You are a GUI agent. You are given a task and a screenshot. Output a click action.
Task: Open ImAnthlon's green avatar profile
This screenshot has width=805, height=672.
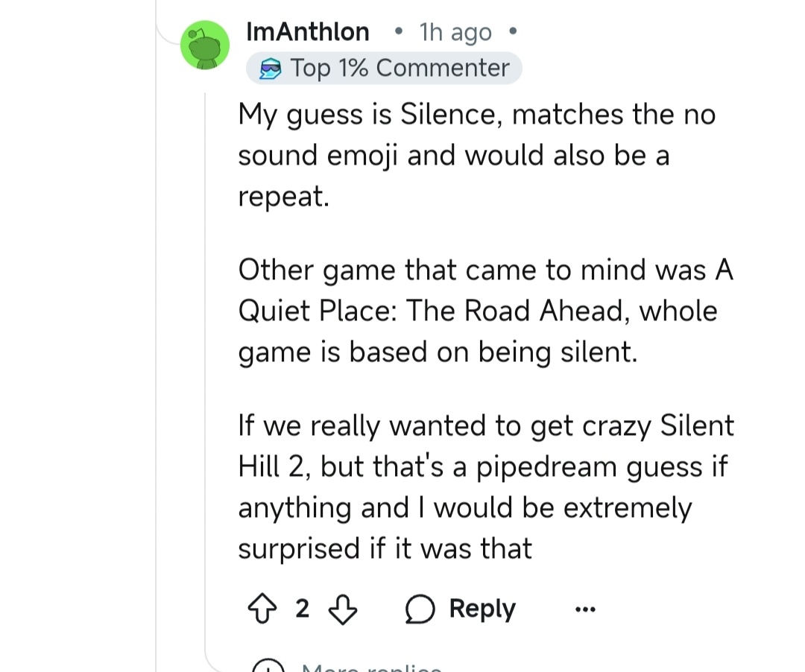205,45
